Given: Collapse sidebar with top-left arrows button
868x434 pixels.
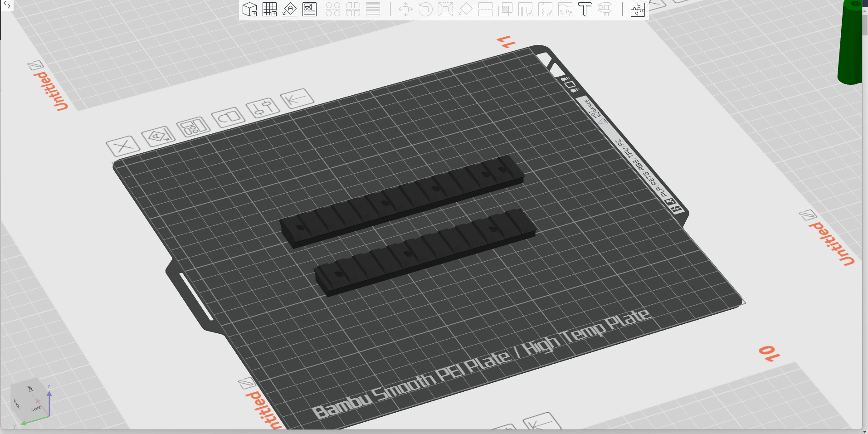Looking at the screenshot, I should coord(7,5).
